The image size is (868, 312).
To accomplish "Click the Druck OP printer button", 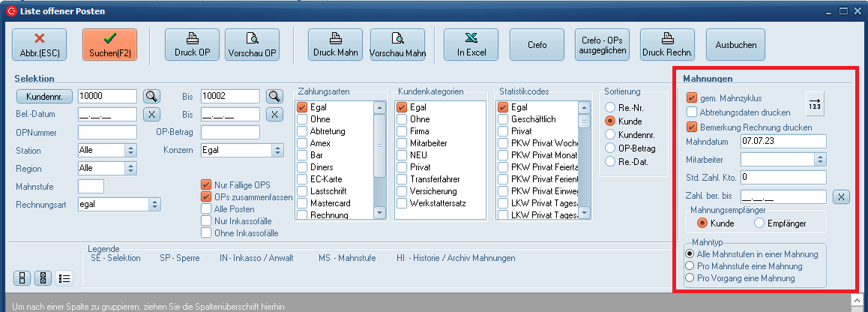I will click(192, 45).
